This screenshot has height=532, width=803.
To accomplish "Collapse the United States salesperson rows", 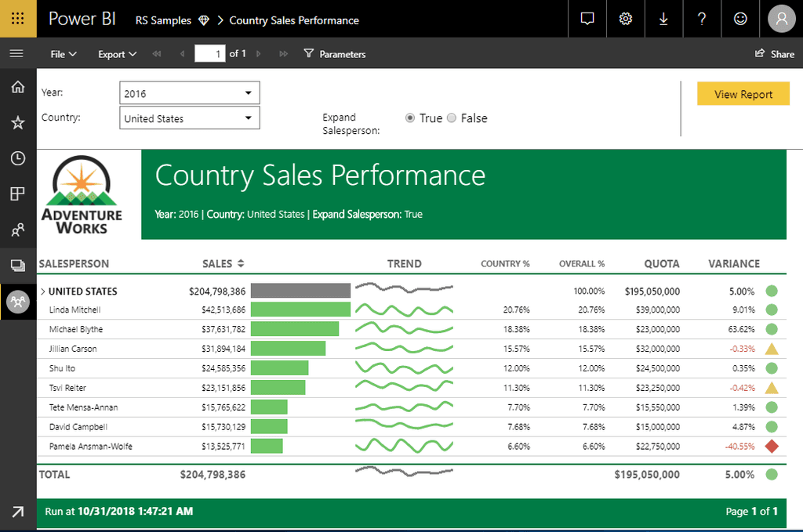I will point(42,291).
